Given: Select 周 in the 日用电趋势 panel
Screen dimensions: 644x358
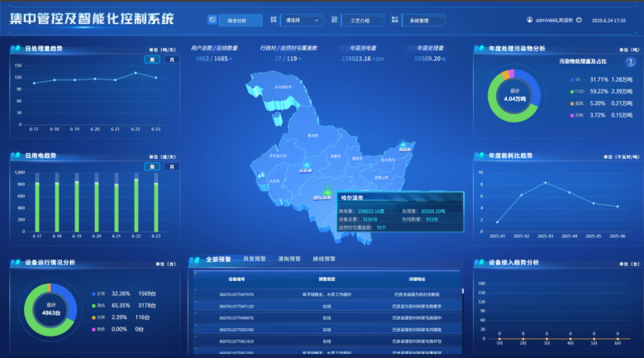Looking at the screenshot, I should [x=151, y=166].
